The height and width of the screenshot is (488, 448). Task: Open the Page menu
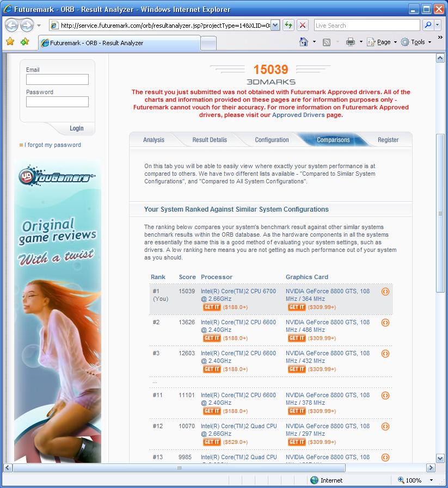click(x=382, y=42)
